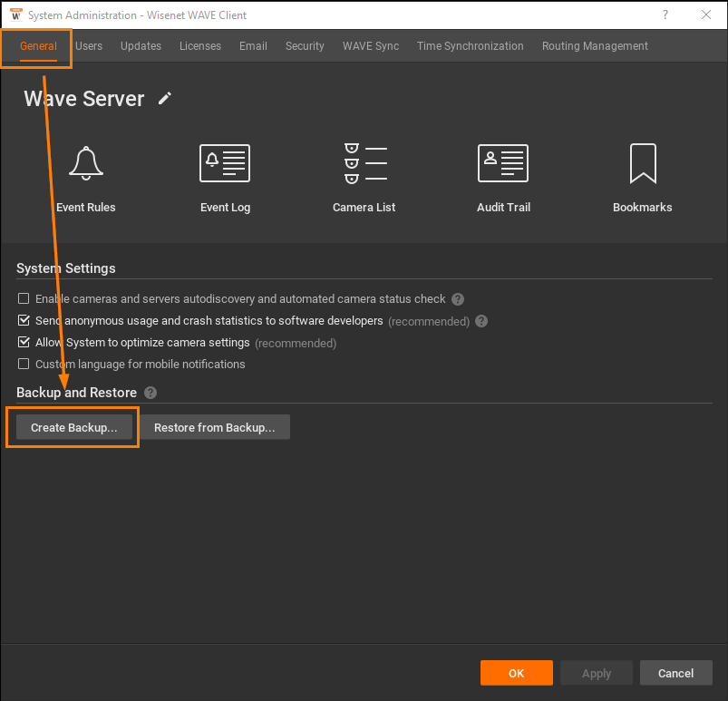Click the Event Log label

(x=225, y=207)
